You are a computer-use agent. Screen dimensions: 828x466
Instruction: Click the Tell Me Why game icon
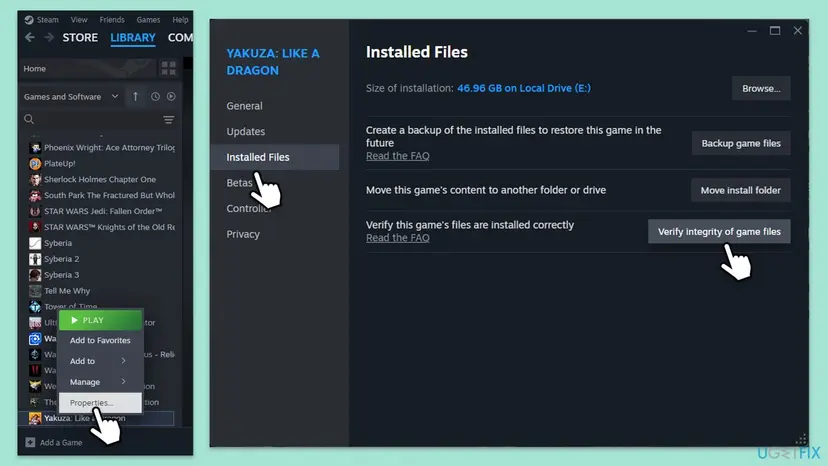(x=35, y=291)
